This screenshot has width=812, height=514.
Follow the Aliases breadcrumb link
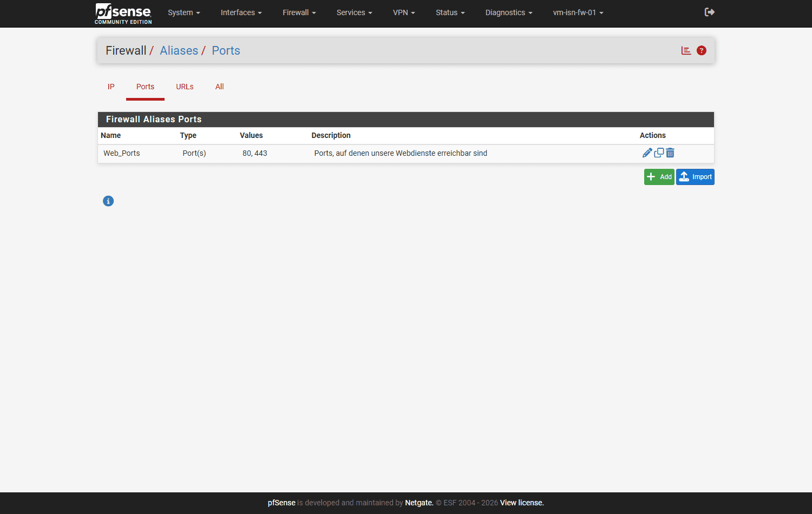click(x=179, y=50)
